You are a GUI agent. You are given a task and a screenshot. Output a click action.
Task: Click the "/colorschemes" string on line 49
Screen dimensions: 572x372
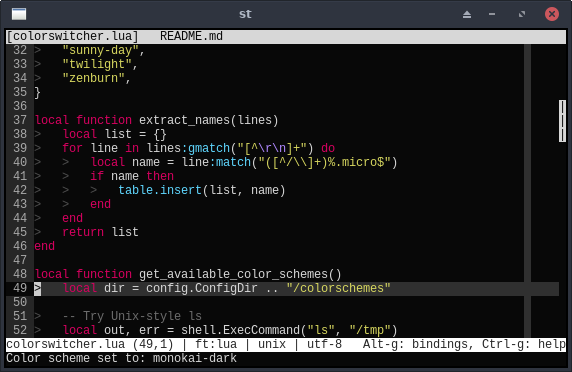338,288
